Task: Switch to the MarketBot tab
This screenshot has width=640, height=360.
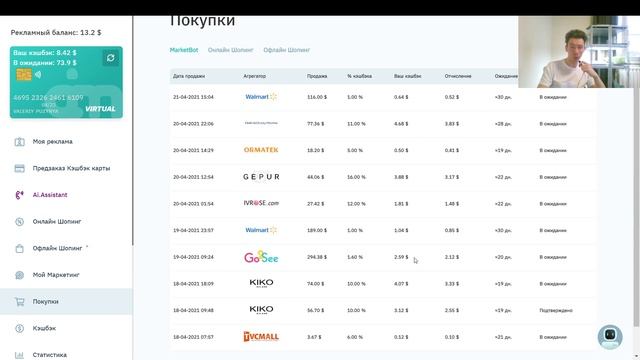Action: [184, 50]
